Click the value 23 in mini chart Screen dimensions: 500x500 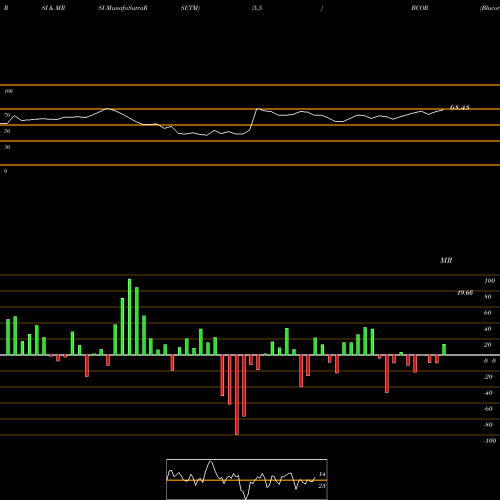tap(322, 486)
